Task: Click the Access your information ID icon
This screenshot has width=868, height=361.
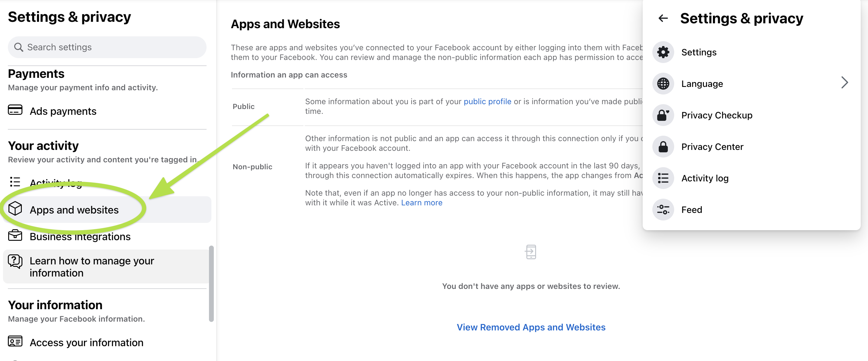Action: coord(15,341)
